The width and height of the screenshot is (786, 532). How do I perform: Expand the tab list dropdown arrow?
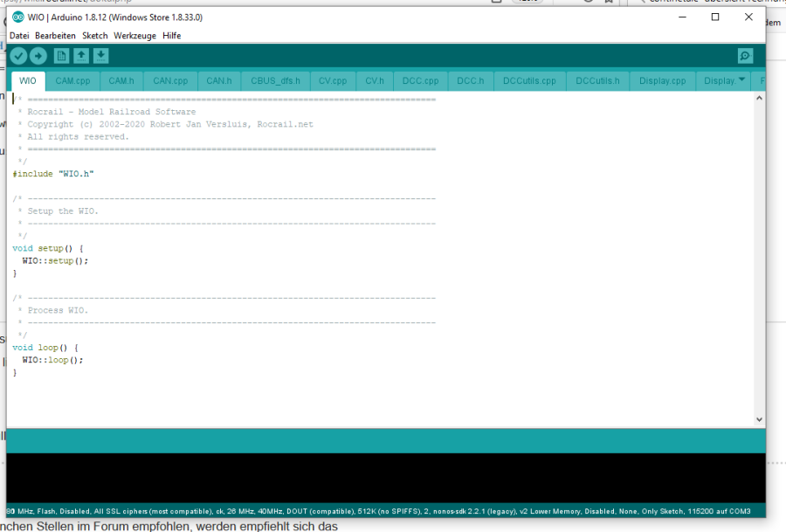[x=742, y=79]
